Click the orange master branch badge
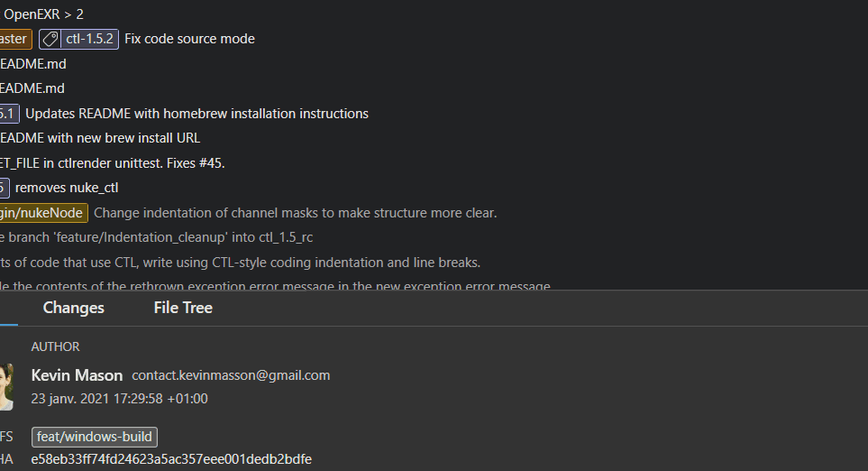The height and width of the screenshot is (471, 868). pyautogui.click(x=14, y=39)
